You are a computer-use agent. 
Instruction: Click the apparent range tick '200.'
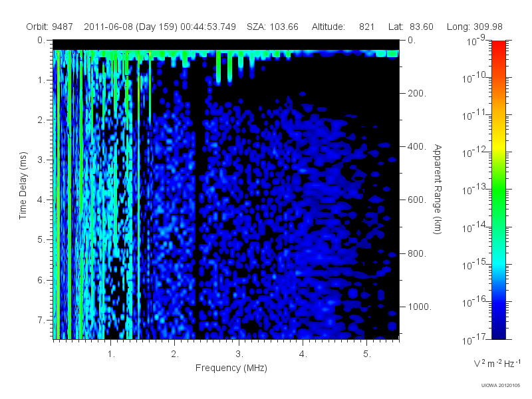tap(417, 93)
